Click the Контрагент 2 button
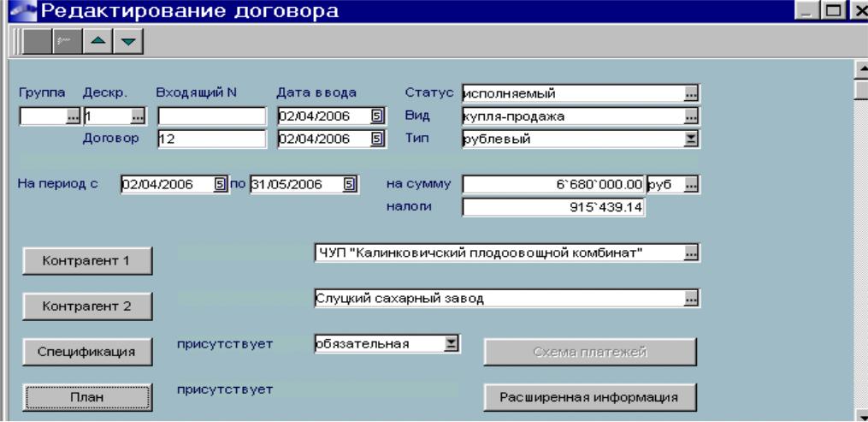The height and width of the screenshot is (422, 868). [87, 306]
